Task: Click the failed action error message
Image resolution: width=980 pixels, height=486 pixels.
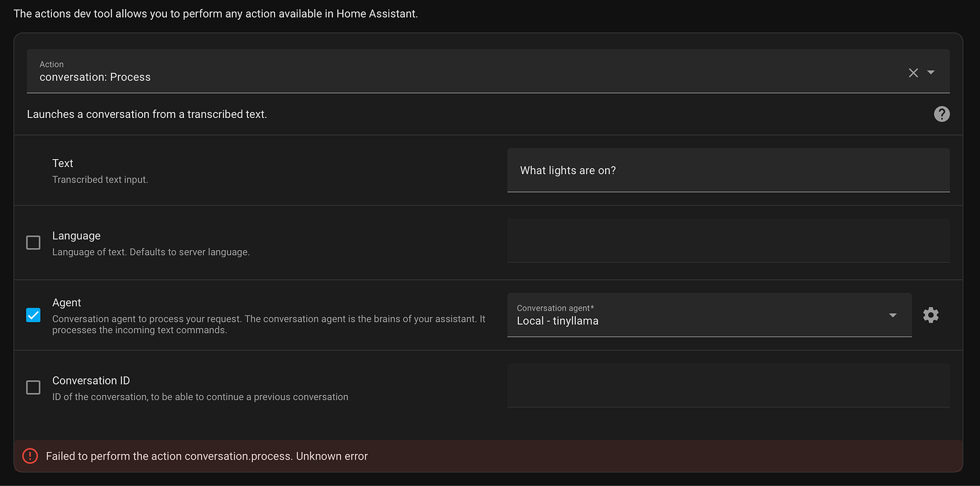Action: 206,455
